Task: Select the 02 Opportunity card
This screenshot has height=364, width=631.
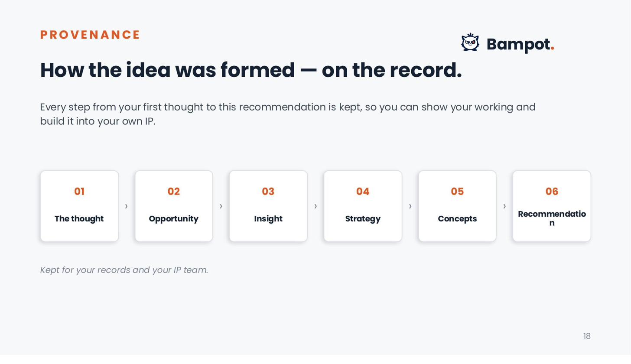Action: click(174, 206)
